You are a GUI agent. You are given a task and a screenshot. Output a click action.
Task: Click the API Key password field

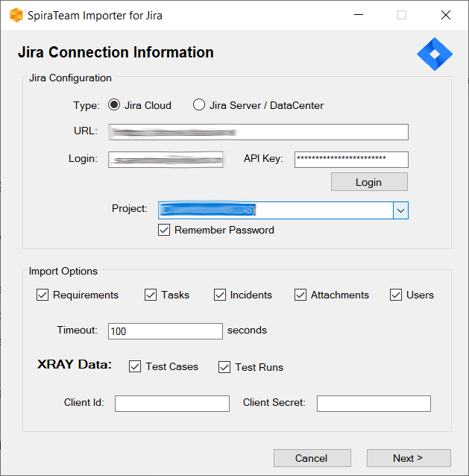[351, 159]
